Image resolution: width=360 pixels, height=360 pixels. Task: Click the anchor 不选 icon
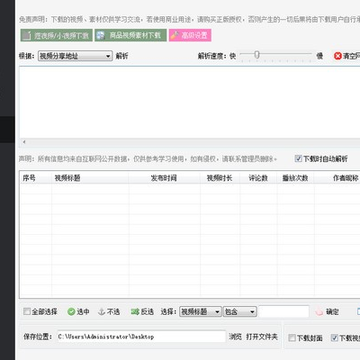pyautogui.click(x=102, y=312)
